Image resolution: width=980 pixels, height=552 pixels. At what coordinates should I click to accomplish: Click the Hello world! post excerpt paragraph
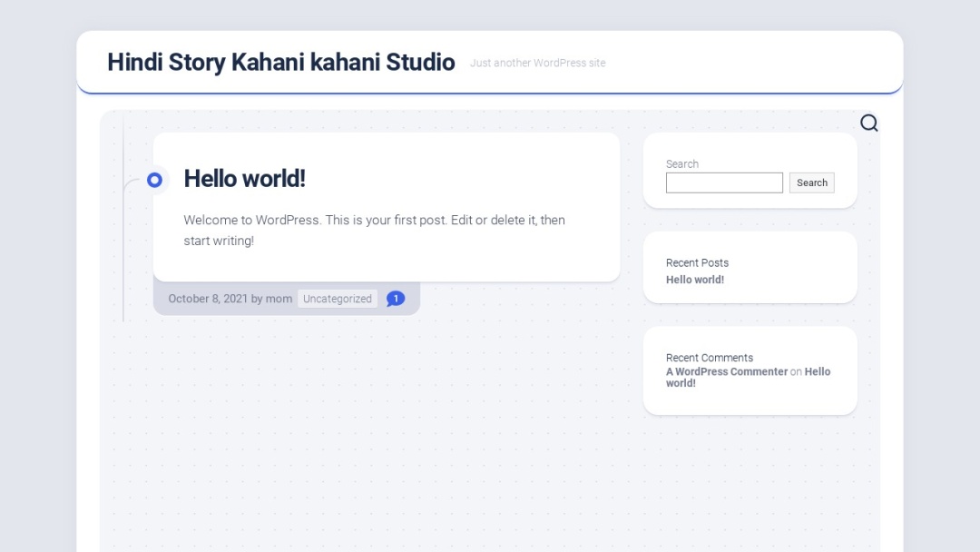point(374,230)
